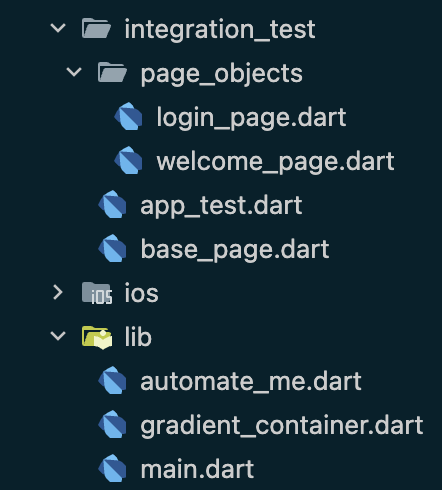Click the Dart icon beside login_page.dart
This screenshot has height=490, width=442.
pyautogui.click(x=128, y=116)
